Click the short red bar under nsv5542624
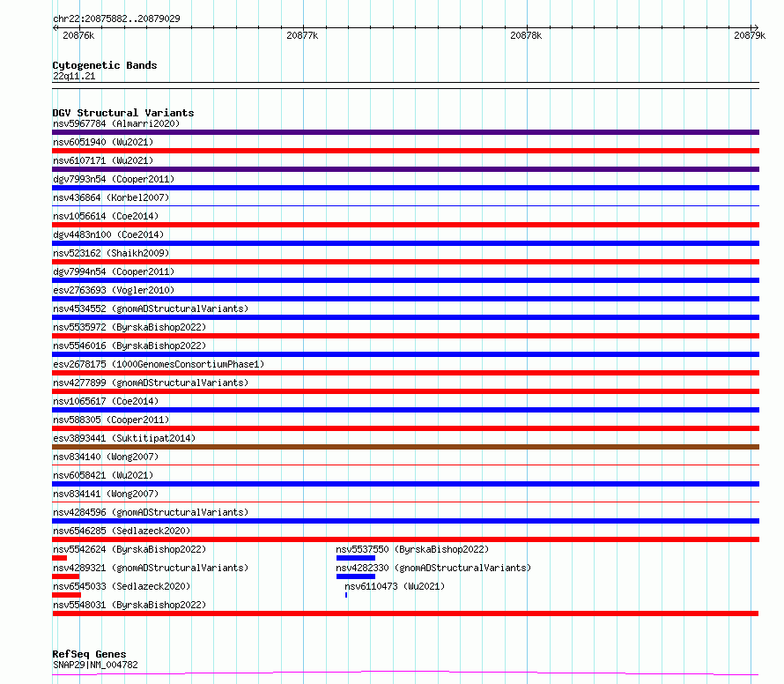The width and height of the screenshot is (784, 684). point(60,558)
